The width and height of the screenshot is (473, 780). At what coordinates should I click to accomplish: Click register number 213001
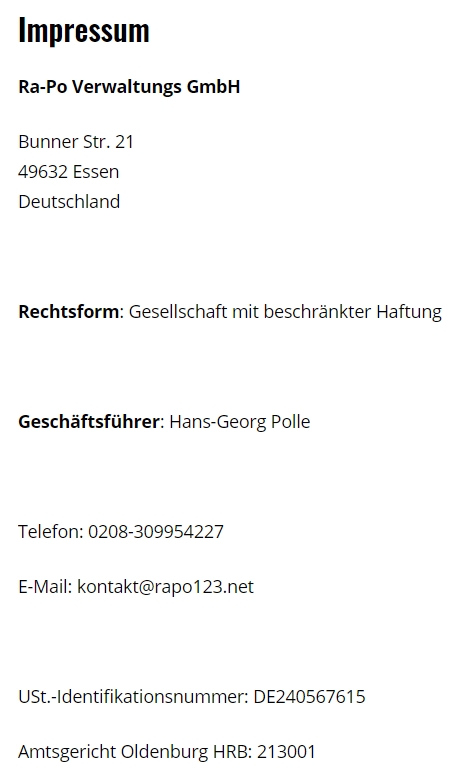(286, 752)
